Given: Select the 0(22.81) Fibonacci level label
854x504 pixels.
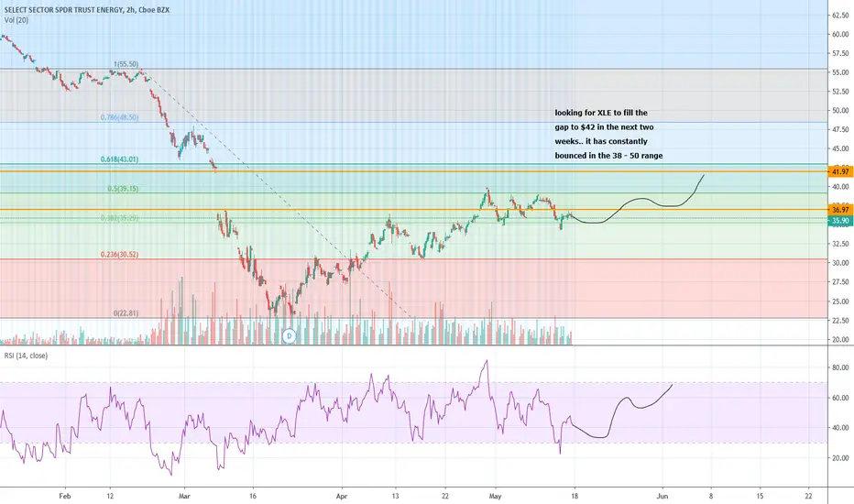Looking at the screenshot, I should (x=126, y=313).
